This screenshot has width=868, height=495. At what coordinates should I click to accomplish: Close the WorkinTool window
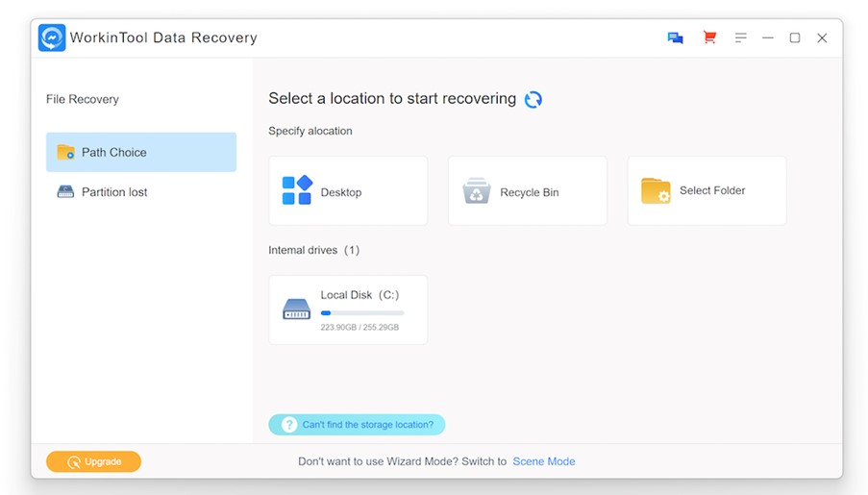[822, 37]
